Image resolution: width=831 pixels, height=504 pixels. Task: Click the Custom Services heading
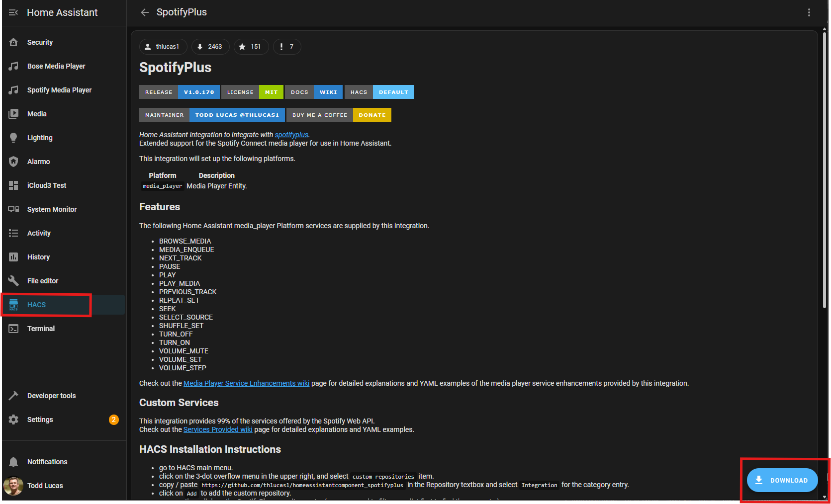[x=179, y=403]
